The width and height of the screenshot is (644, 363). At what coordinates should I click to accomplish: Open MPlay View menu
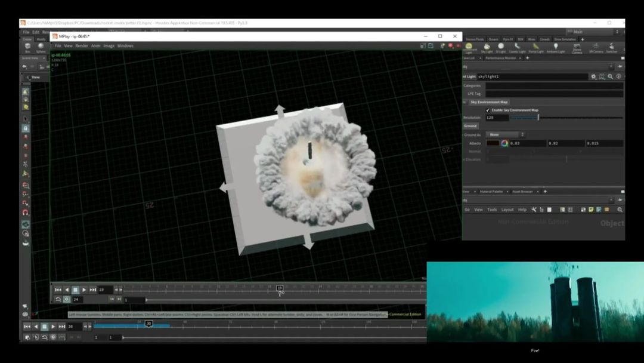[x=68, y=45]
